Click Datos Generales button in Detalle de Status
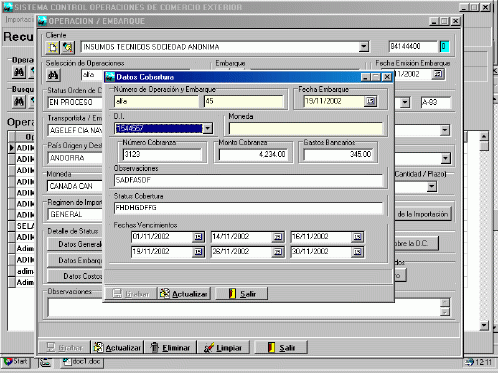 [75, 244]
